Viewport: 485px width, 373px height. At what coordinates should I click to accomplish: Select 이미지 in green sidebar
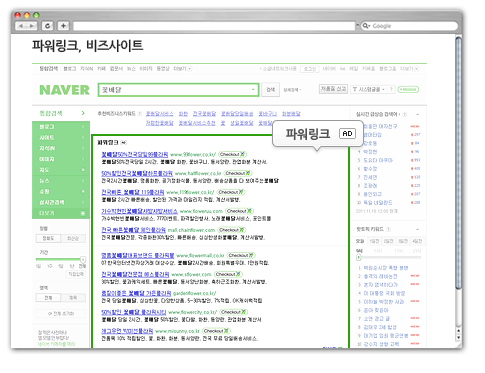[x=61, y=159]
